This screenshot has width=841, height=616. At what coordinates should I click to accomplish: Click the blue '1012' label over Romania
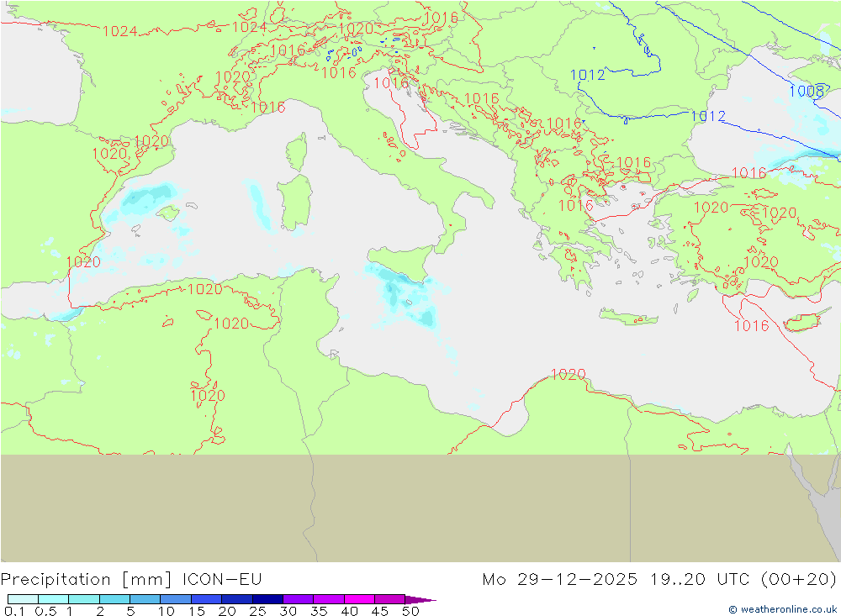click(587, 75)
